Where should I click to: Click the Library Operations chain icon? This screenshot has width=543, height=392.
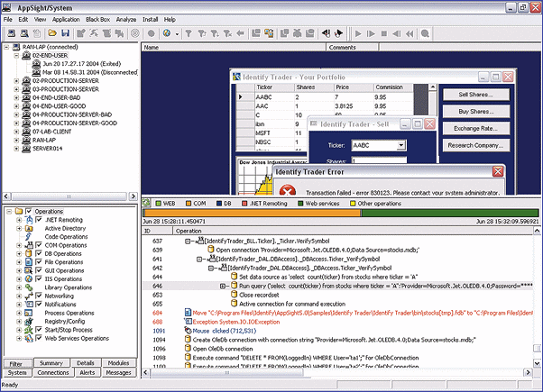[29, 287]
